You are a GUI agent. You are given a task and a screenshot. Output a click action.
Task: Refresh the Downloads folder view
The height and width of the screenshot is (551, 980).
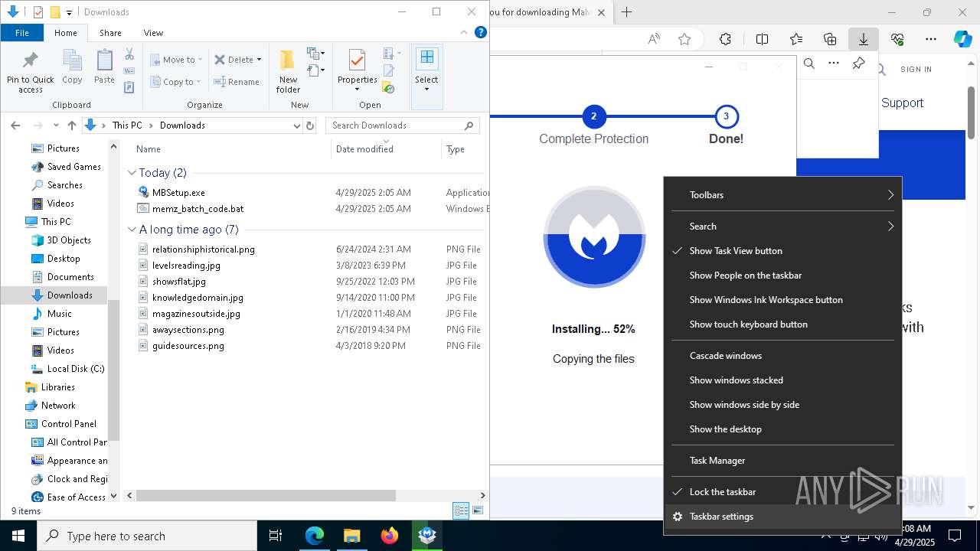(310, 126)
